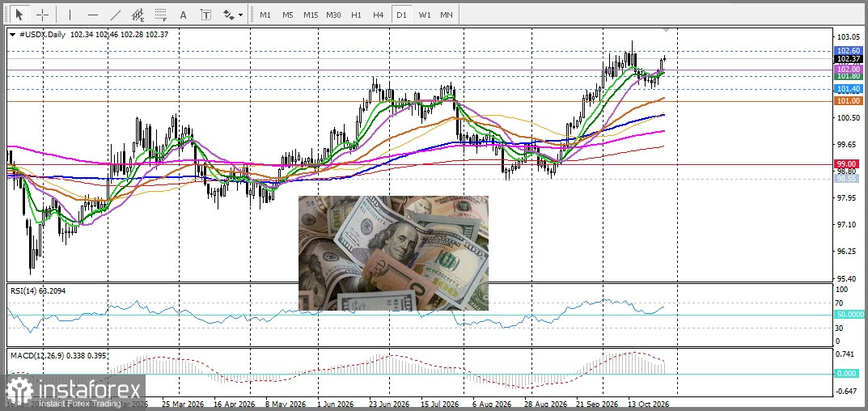The height and width of the screenshot is (411, 868).
Task: Switch chart to M15 timeframe
Action: coord(311,15)
